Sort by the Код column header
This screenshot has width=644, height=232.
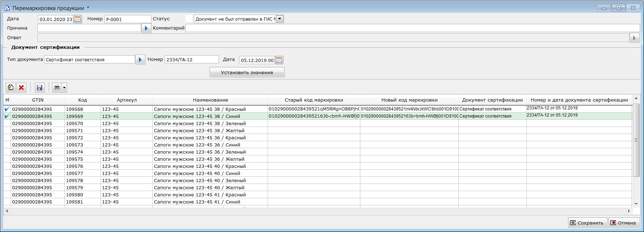[83, 100]
